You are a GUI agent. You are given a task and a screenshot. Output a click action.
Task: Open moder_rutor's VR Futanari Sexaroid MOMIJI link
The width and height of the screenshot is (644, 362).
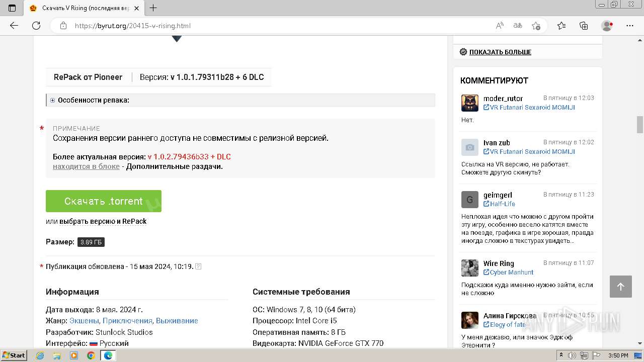(x=532, y=108)
